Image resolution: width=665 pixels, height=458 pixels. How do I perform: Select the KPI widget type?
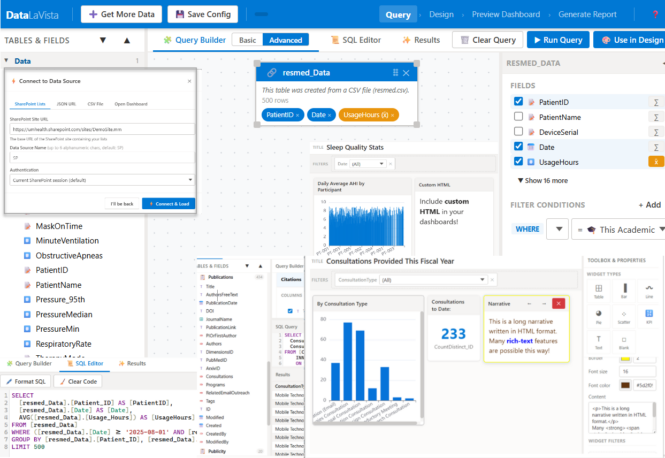649,316
